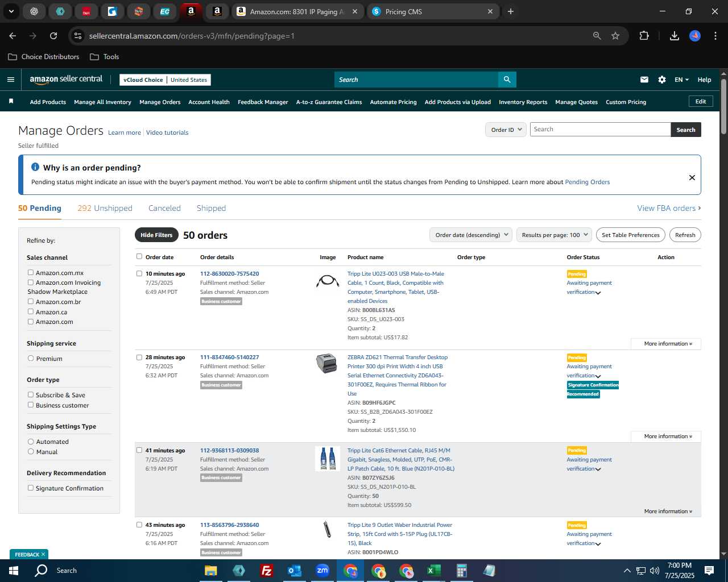
Task: Open the browser extensions puzzle icon
Action: pyautogui.click(x=644, y=36)
